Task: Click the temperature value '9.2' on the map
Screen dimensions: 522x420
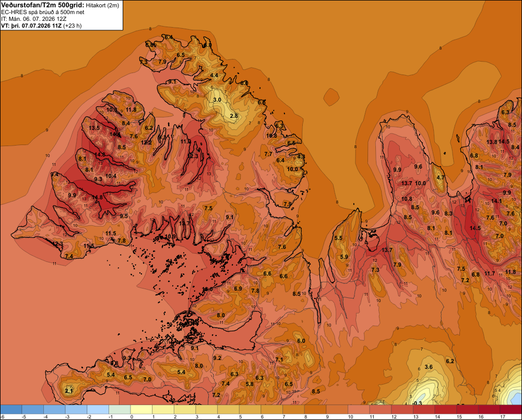Action: pyautogui.click(x=217, y=358)
